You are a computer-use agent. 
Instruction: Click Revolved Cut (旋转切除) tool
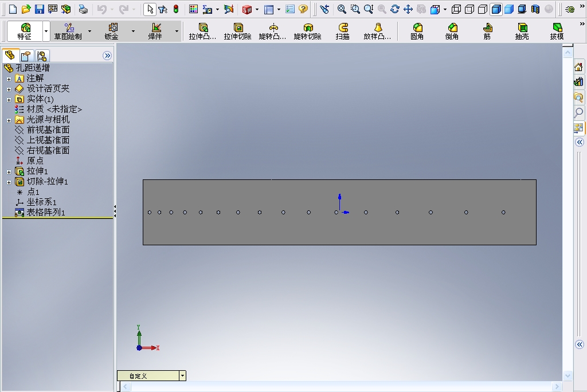coord(307,31)
